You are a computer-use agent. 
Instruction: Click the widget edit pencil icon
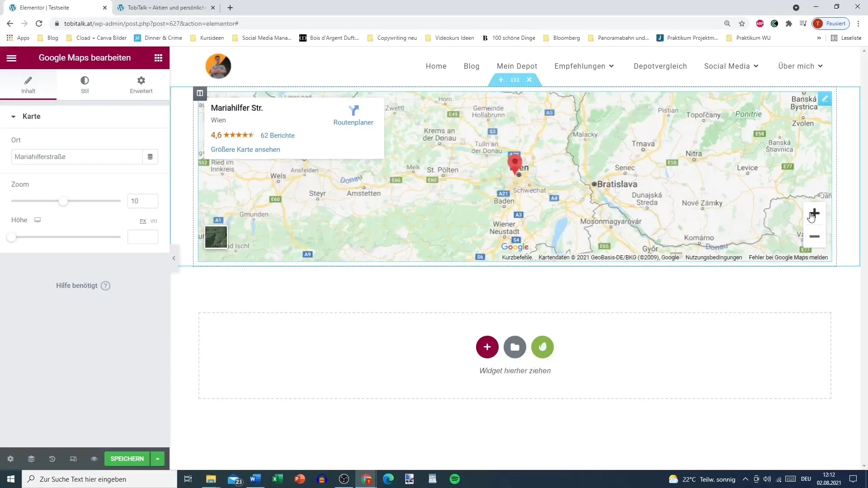pos(825,99)
